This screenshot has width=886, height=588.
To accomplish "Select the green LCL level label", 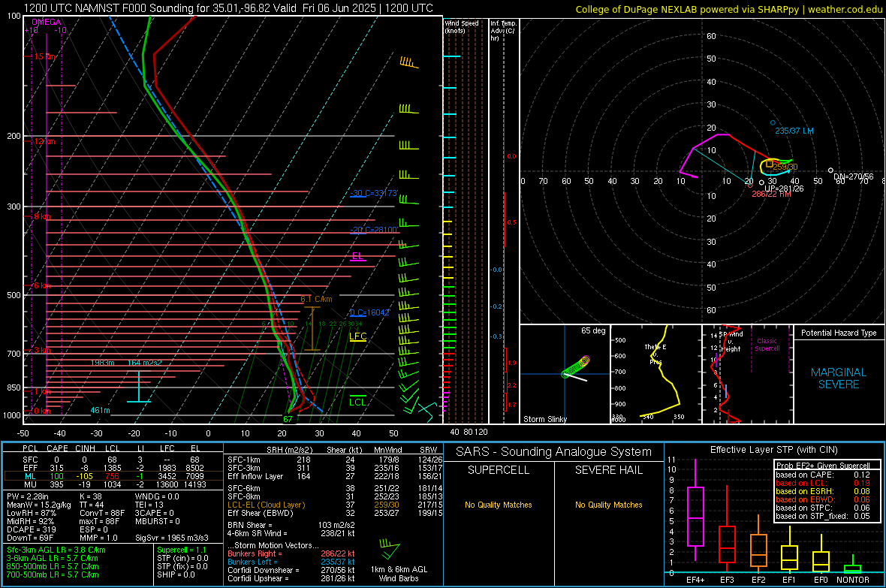I will pyautogui.click(x=357, y=402).
